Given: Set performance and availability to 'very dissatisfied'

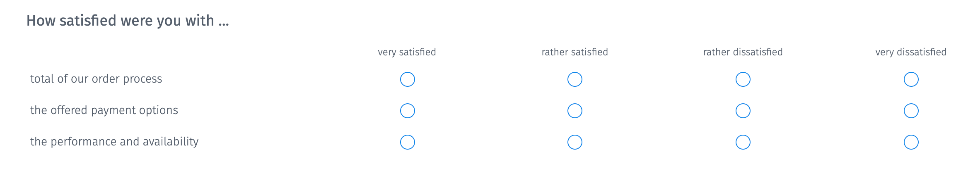Looking at the screenshot, I should (911, 142).
